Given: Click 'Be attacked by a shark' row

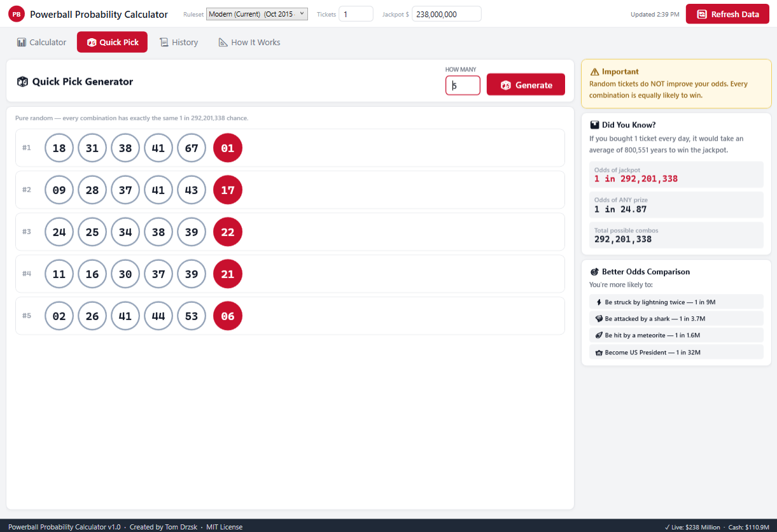Looking at the screenshot, I should 676,319.
